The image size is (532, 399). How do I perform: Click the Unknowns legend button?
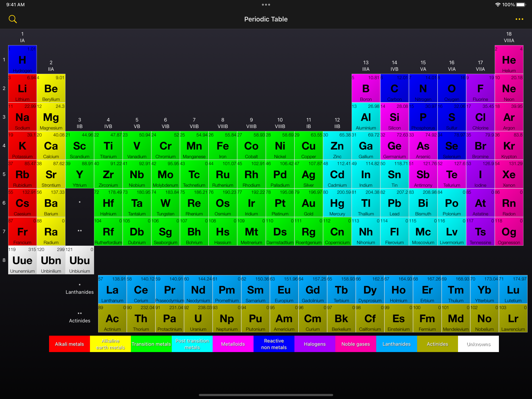coord(478,344)
